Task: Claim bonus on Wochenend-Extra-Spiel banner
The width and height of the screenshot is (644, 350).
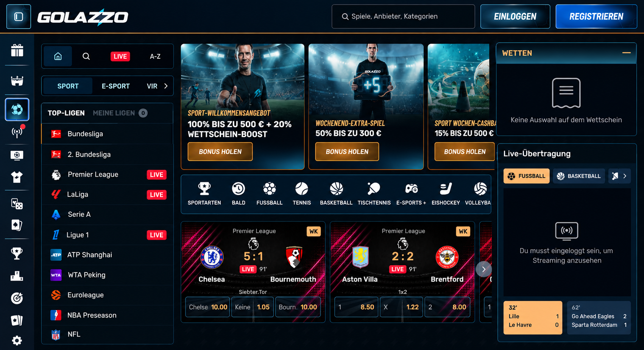Action: coord(347,152)
